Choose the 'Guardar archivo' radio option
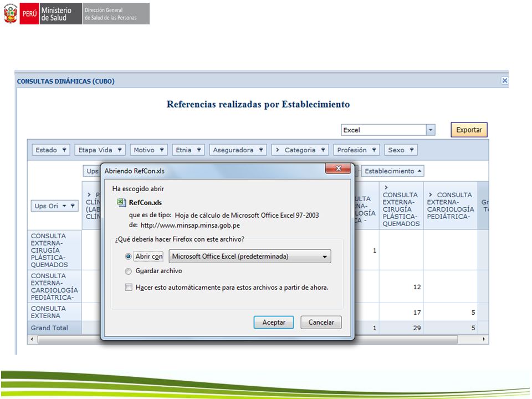 click(128, 271)
